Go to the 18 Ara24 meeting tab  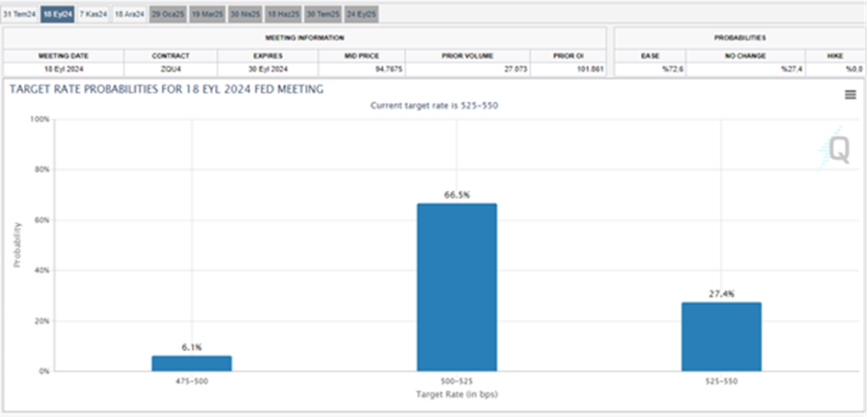pos(129,15)
